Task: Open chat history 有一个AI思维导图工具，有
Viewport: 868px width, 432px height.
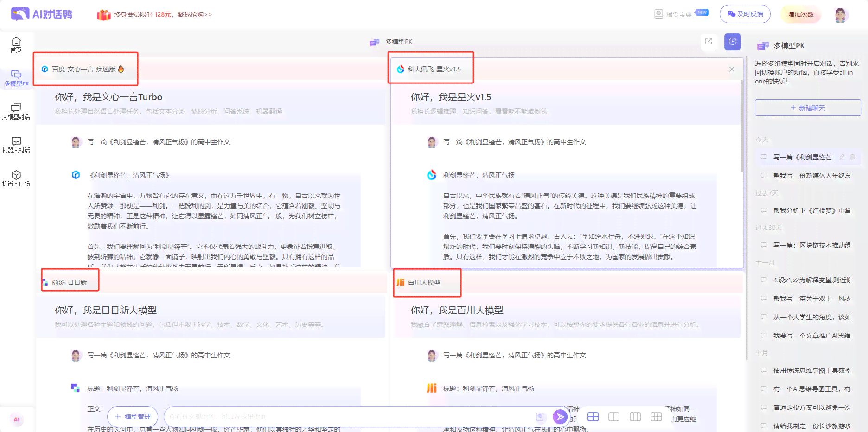Action: [x=808, y=389]
